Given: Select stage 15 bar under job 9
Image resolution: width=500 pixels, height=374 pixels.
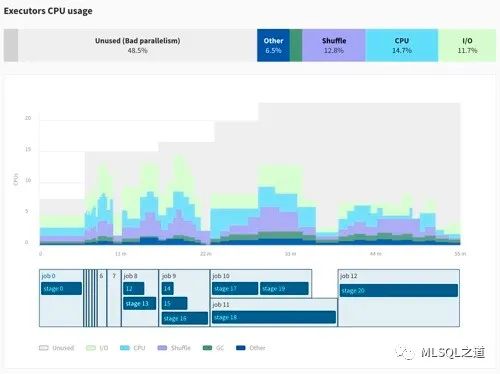Looking at the screenshot, I should click(174, 304).
